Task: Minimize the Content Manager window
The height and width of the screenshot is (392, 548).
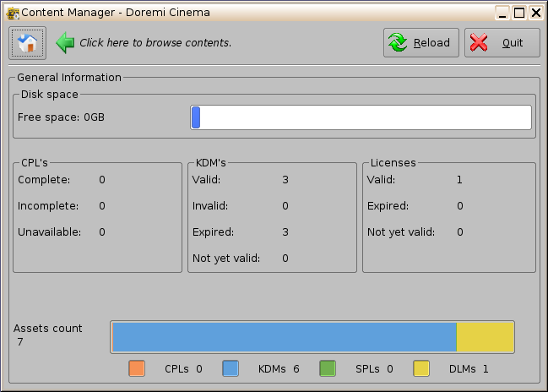Action: pyautogui.click(x=503, y=13)
